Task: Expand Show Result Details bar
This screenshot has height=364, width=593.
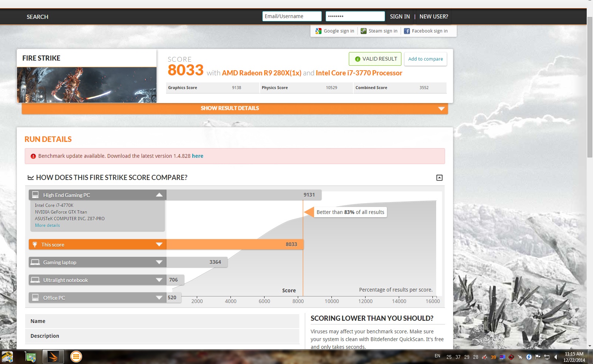Action: click(235, 109)
